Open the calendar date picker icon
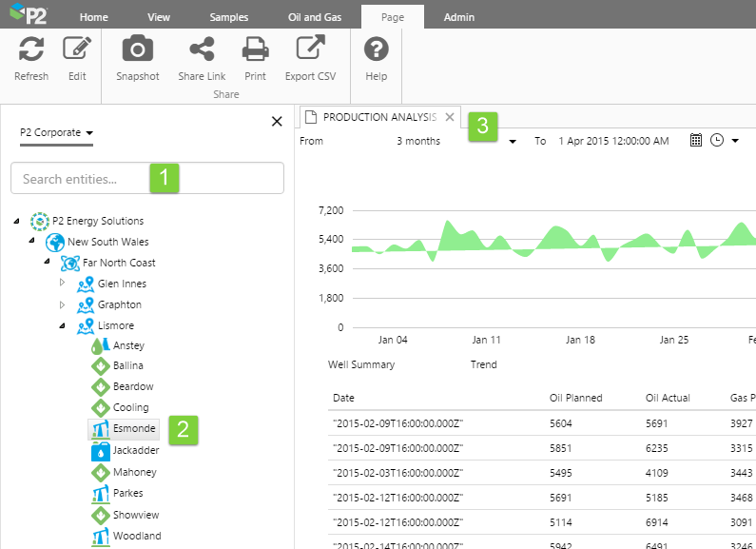 click(696, 141)
